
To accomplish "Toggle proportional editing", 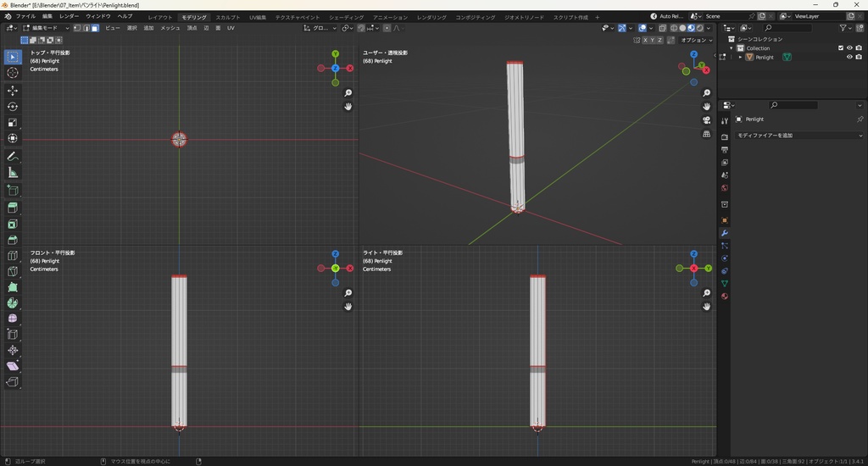I will pyautogui.click(x=387, y=28).
